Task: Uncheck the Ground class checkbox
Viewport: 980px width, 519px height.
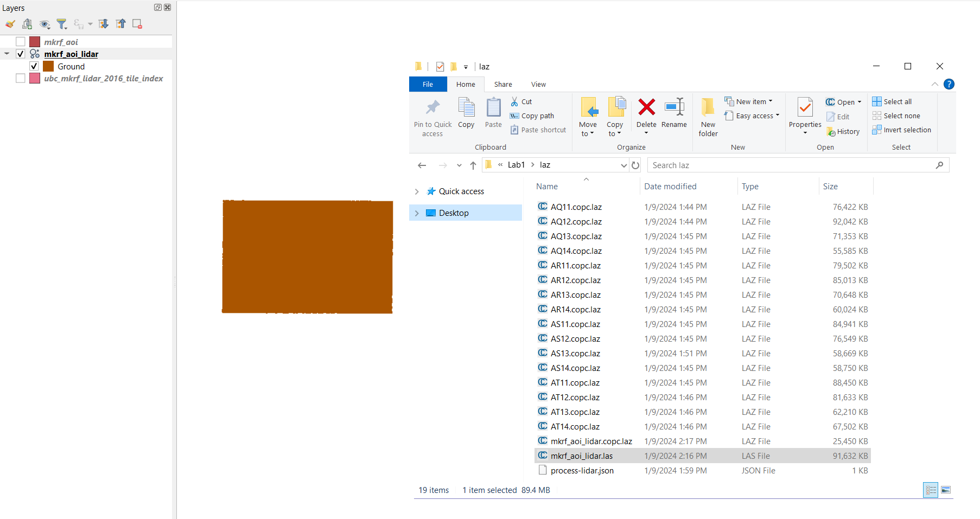Action: click(x=34, y=66)
